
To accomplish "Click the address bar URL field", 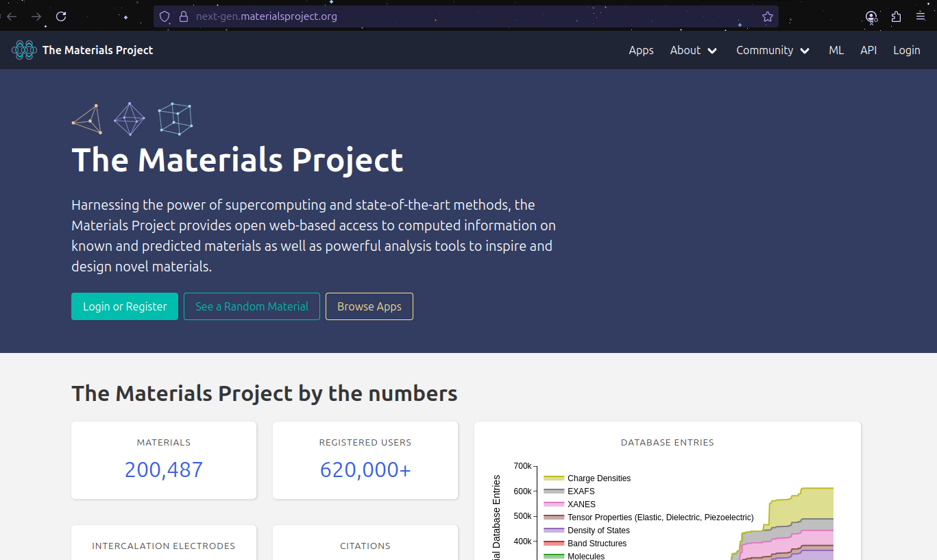I will (x=466, y=16).
